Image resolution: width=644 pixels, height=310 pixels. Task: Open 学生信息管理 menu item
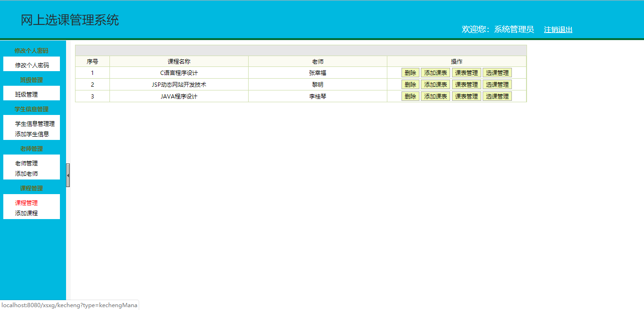tap(35, 123)
